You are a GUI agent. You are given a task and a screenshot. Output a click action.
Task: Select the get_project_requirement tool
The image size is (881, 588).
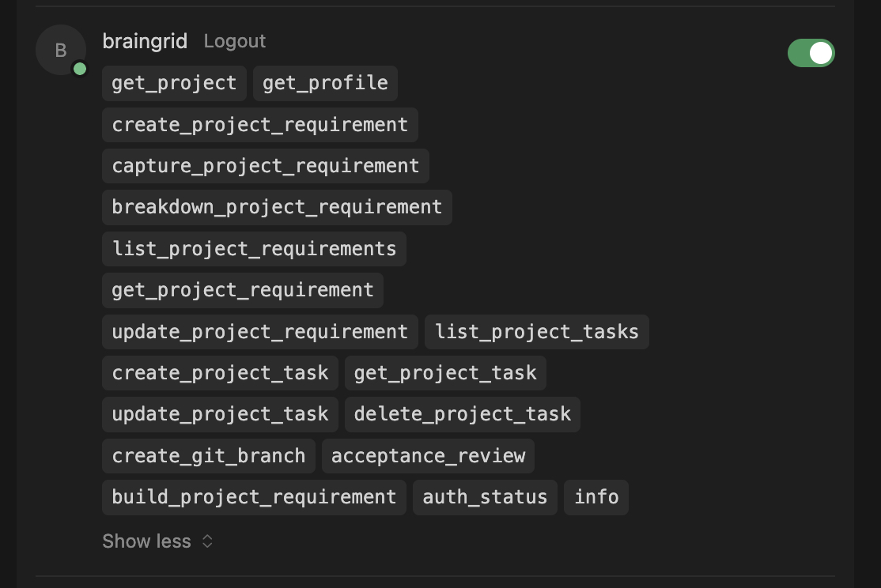[242, 290]
